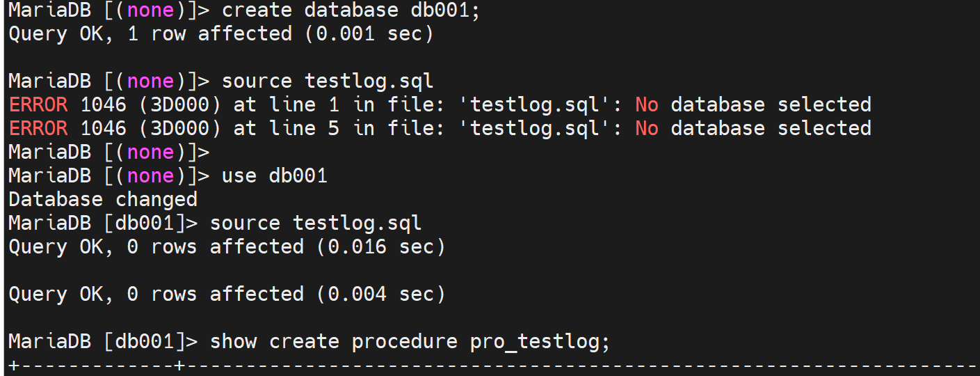Viewport: 980px width, 376px height.
Task: Click "source testlog.sql" after the [(none)] prompt
Action: (328, 81)
